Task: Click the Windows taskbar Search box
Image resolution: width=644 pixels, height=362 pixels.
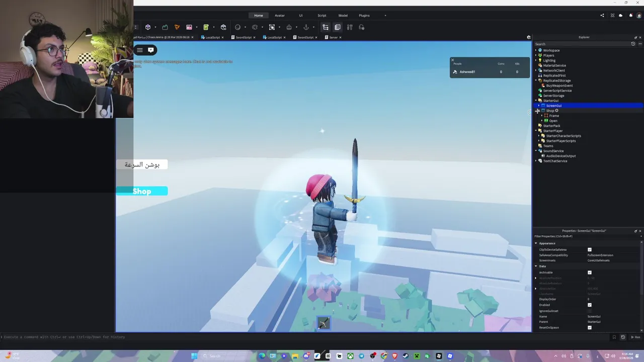Action: point(225,356)
